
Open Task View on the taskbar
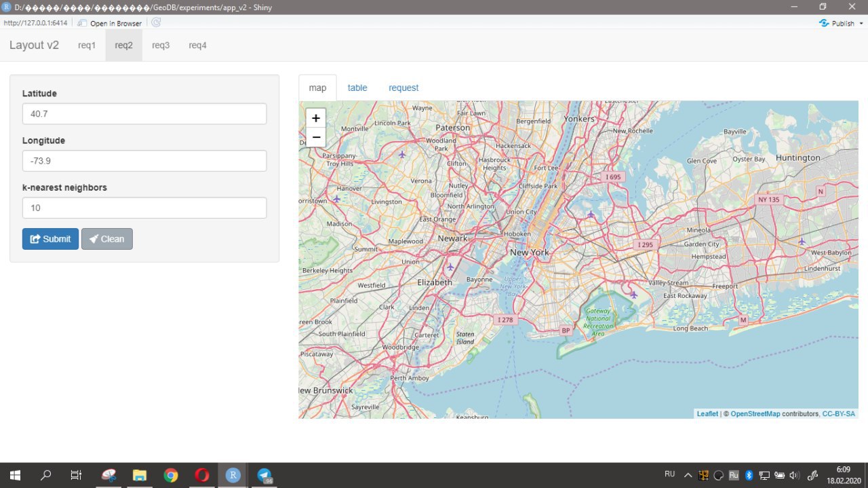click(x=76, y=475)
